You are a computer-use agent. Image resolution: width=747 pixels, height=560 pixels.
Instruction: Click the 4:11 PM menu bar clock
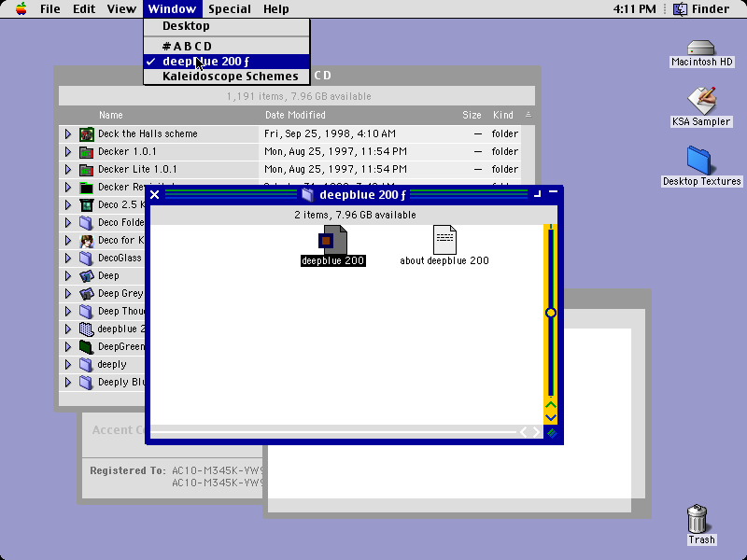(635, 8)
